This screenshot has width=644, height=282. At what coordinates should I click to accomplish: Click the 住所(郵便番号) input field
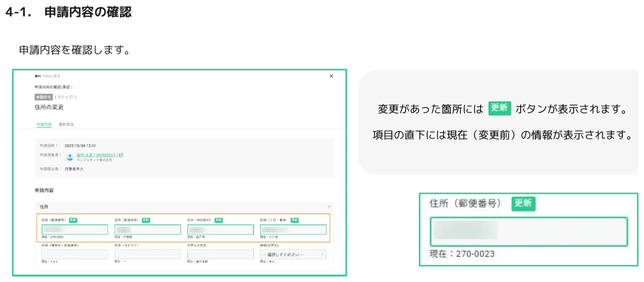(75, 230)
